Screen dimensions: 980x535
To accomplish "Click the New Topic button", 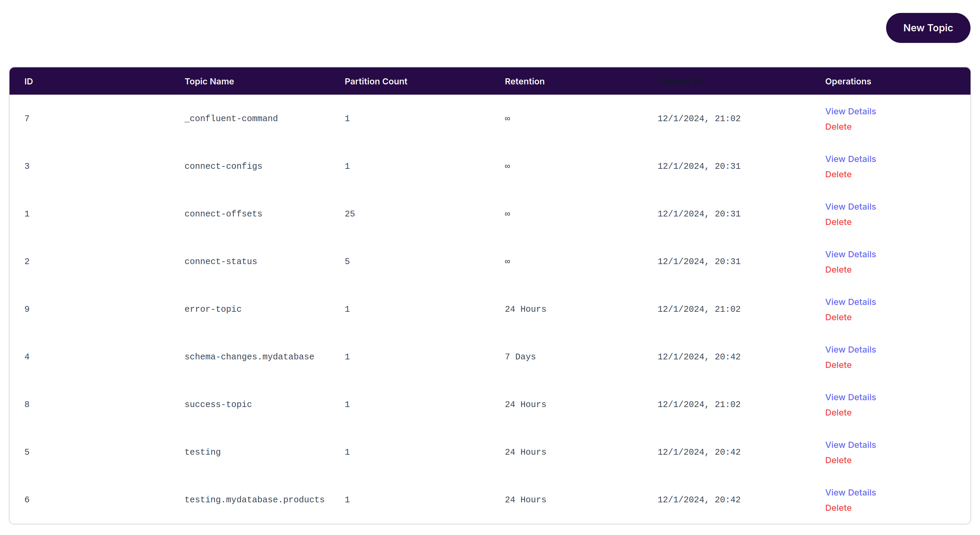I will (x=928, y=28).
